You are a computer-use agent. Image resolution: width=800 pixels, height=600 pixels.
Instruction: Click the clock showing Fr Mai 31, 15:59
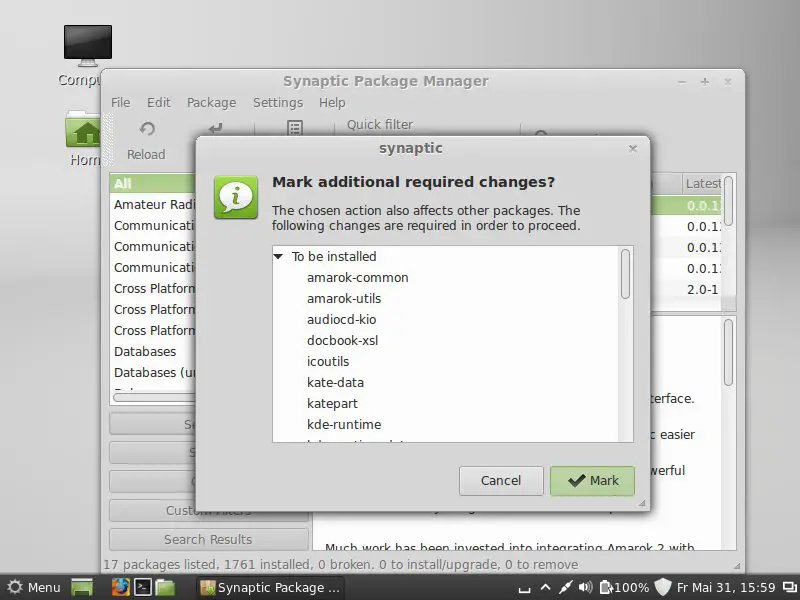[726, 588]
